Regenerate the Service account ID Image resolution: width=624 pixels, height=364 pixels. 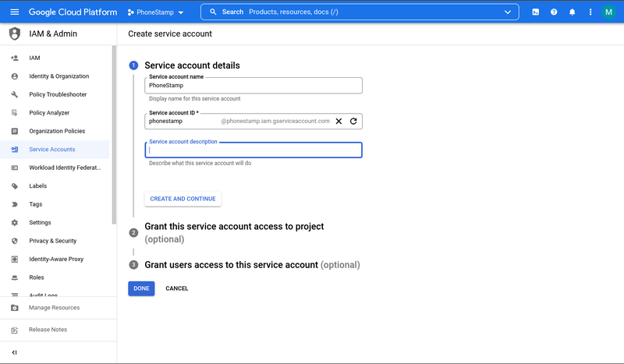click(x=353, y=122)
